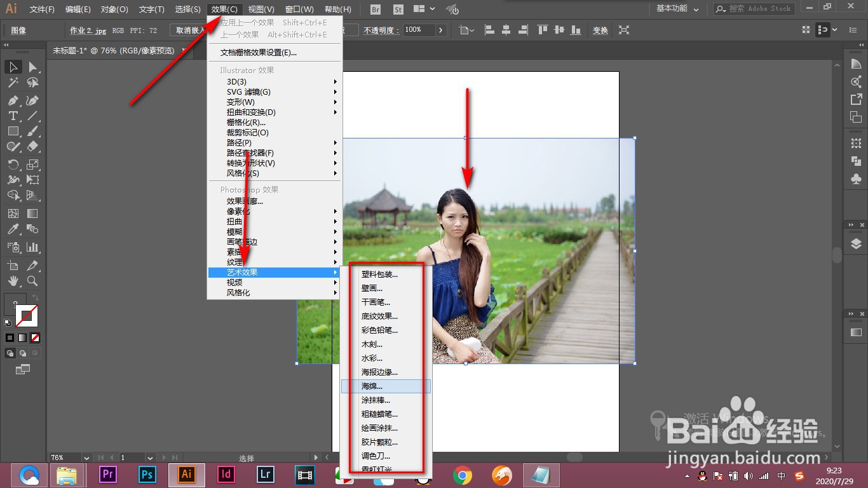Enable Draw Behind mode
The width and height of the screenshot is (868, 488).
[x=23, y=353]
